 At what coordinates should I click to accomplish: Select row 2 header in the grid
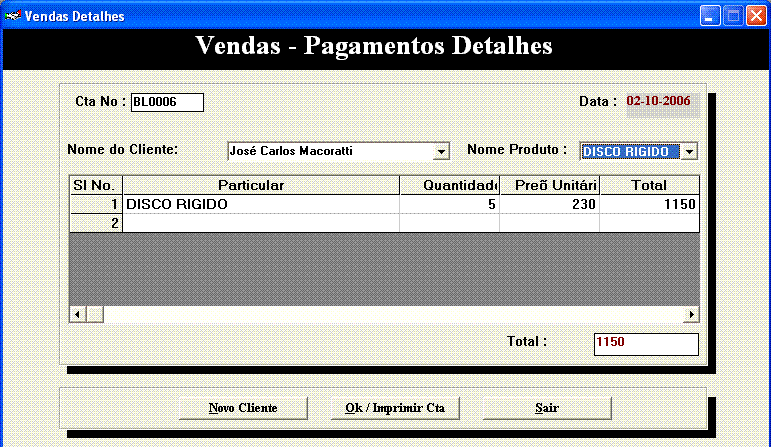tap(96, 224)
